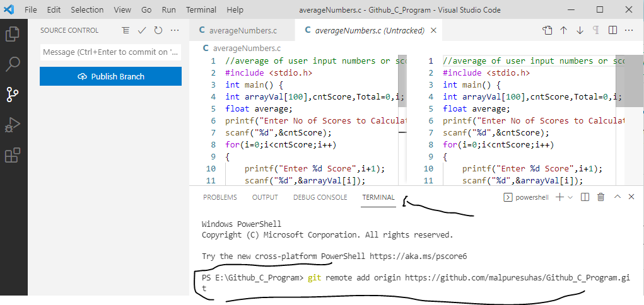The height and width of the screenshot is (305, 644).
Task: Open Source Control more actions menu
Action: (x=175, y=30)
